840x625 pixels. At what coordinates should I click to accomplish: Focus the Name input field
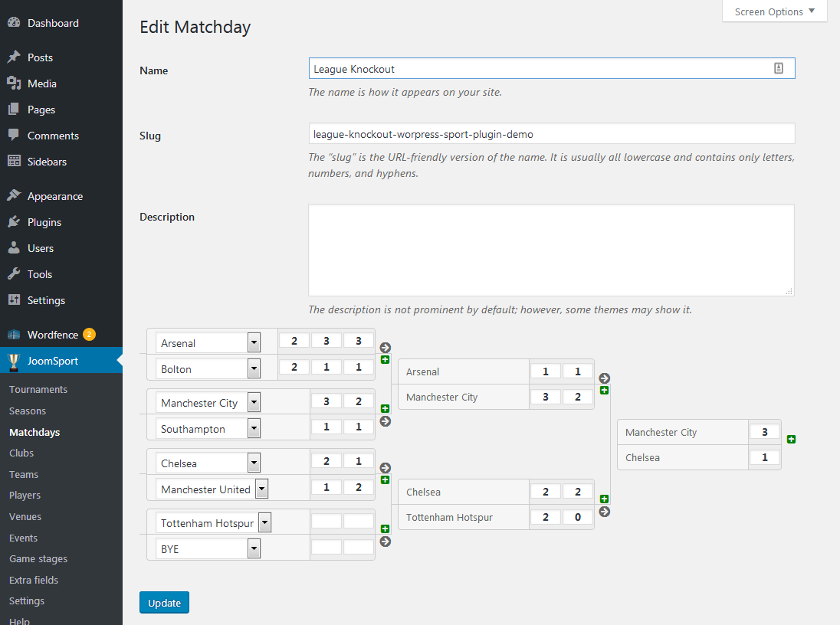pyautogui.click(x=552, y=69)
